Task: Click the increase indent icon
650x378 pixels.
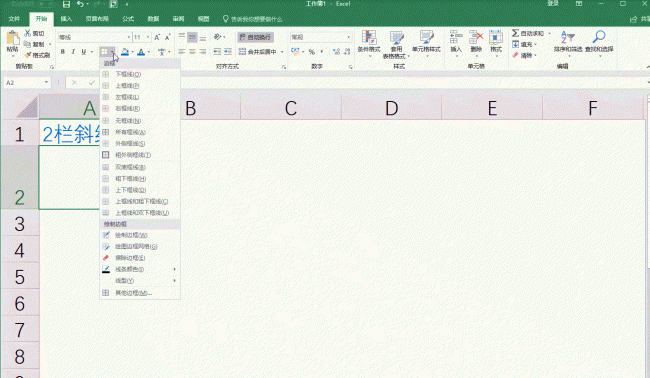Action: point(228,52)
